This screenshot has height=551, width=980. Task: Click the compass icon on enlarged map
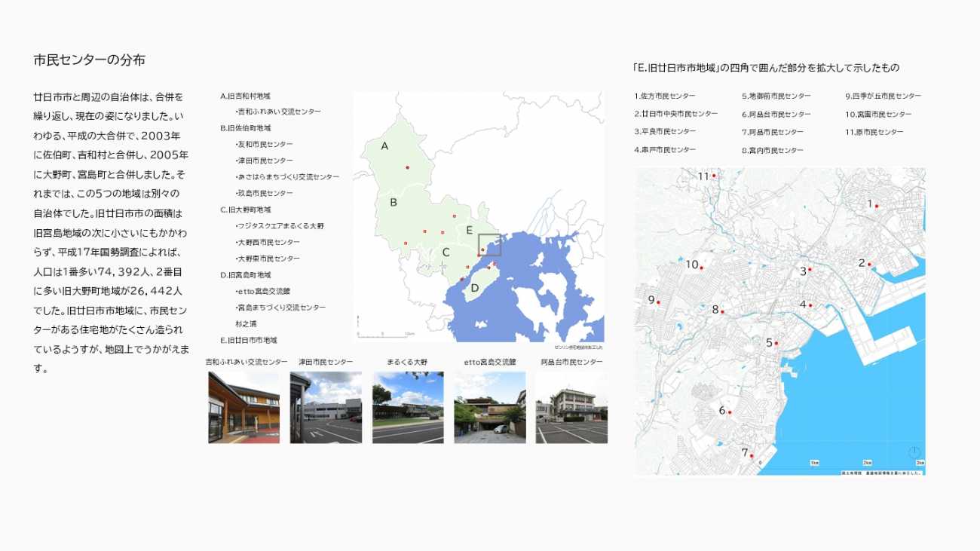click(x=914, y=452)
